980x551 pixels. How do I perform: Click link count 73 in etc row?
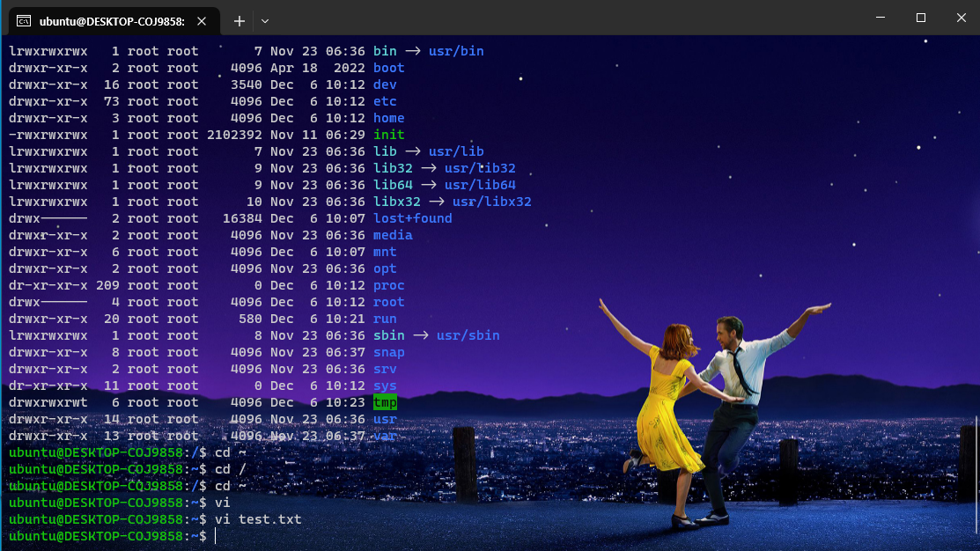[112, 101]
